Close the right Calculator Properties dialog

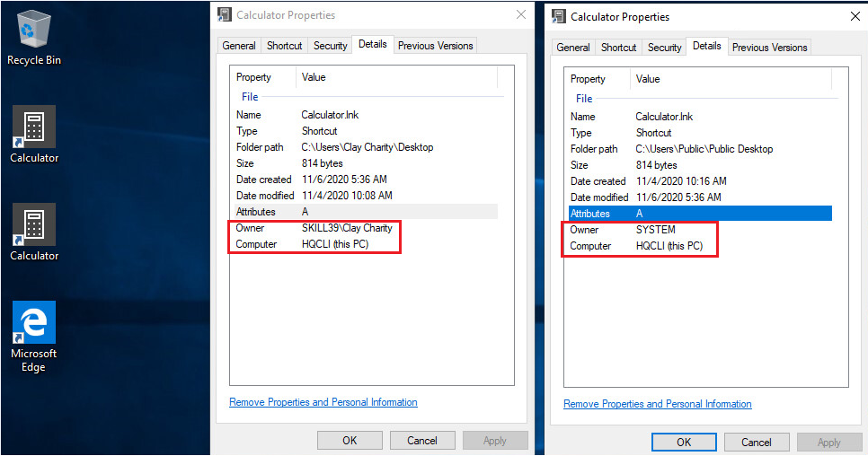(x=855, y=16)
